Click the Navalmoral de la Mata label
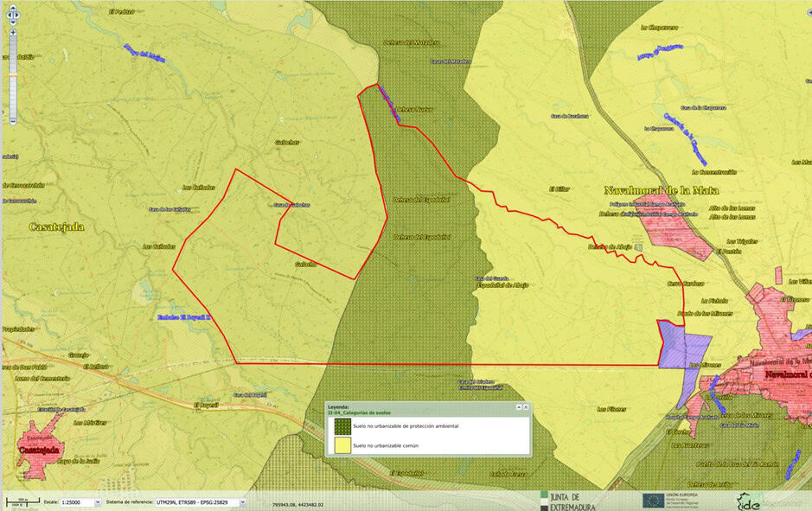 pos(662,190)
